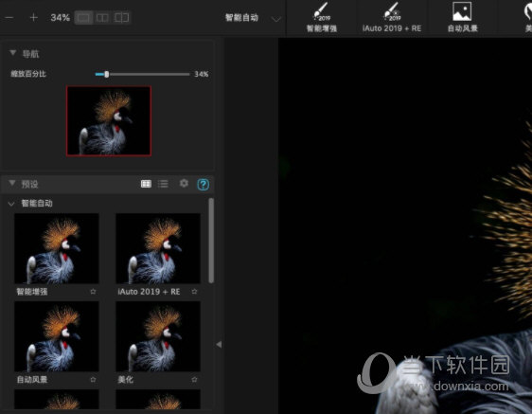Viewport: 532px width, 414px height.
Task: Click the 智能增强 preset label text
Action: point(32,292)
